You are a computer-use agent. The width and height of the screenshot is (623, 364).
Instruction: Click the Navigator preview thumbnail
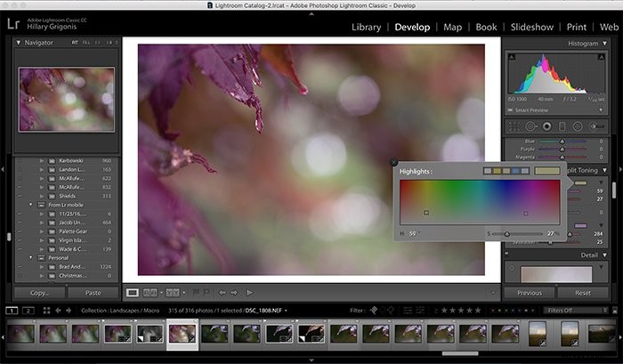tap(67, 100)
